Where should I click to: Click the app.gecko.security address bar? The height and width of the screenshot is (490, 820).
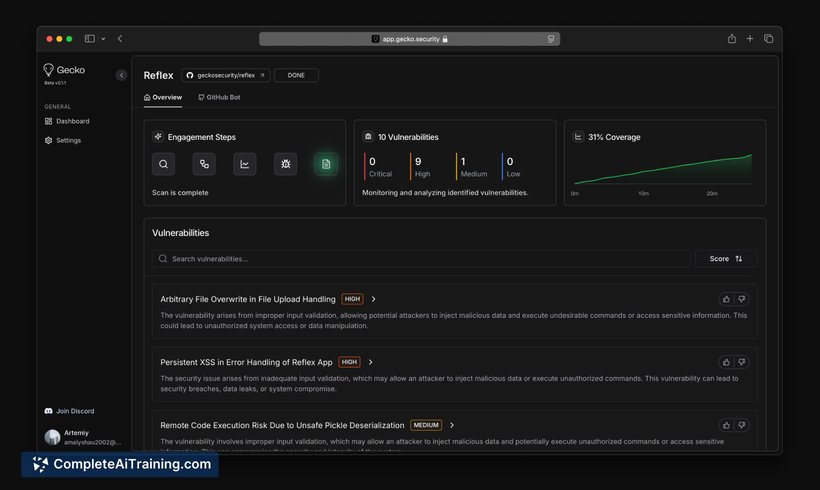(409, 39)
